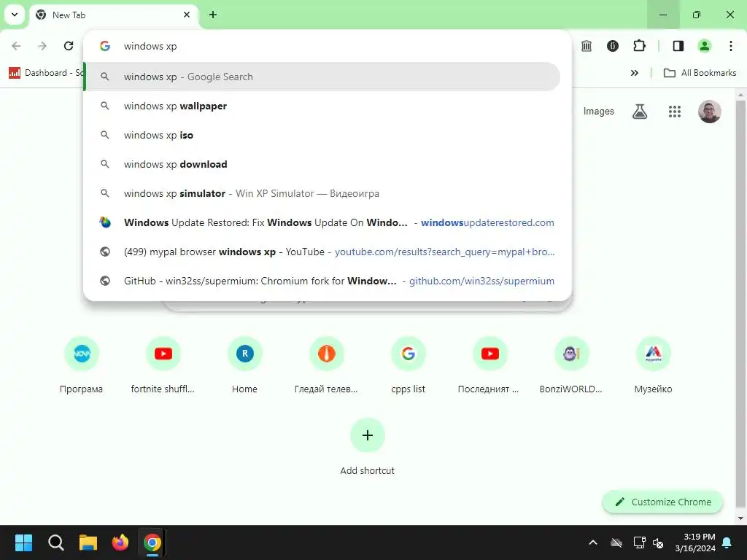Viewport: 747px width, 560px height.
Task: Click the browser back arrow
Action: click(16, 46)
